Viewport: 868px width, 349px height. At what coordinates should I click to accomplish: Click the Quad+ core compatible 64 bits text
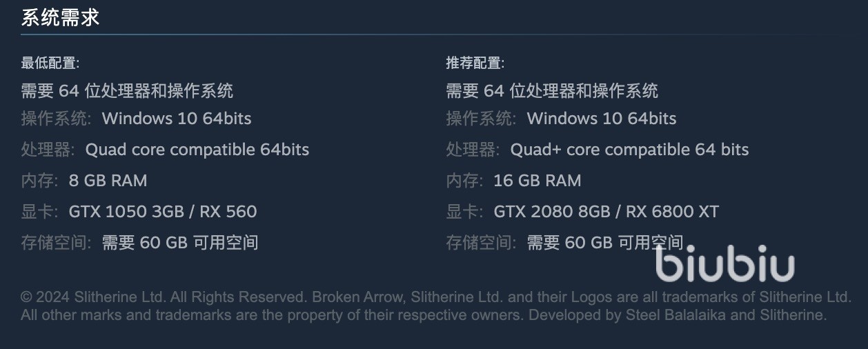[629, 150]
